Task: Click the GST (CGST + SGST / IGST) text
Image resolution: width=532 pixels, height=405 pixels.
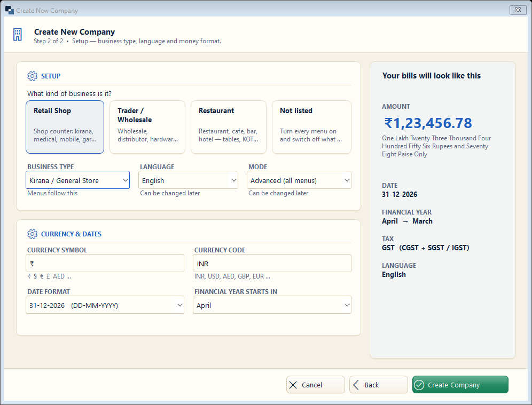Action: (426, 248)
